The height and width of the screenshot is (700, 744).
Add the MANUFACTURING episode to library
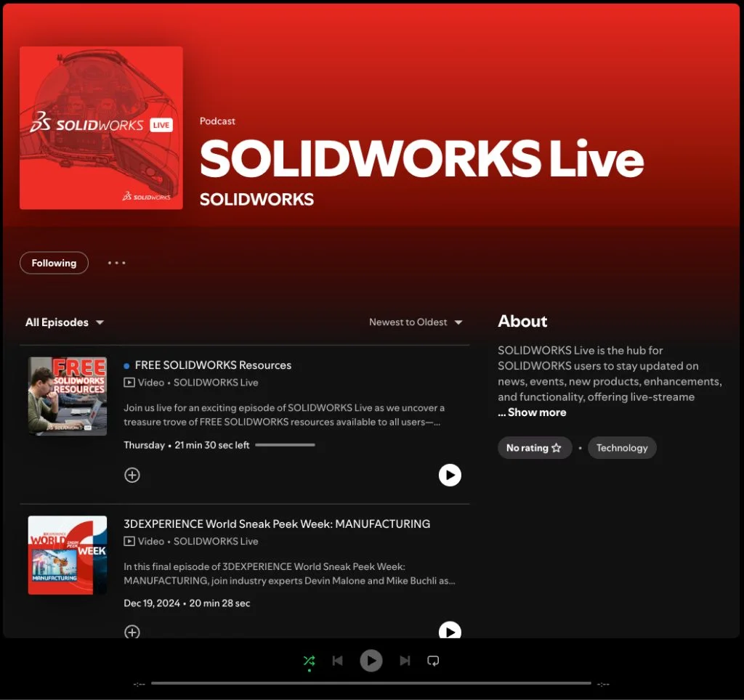click(x=132, y=632)
